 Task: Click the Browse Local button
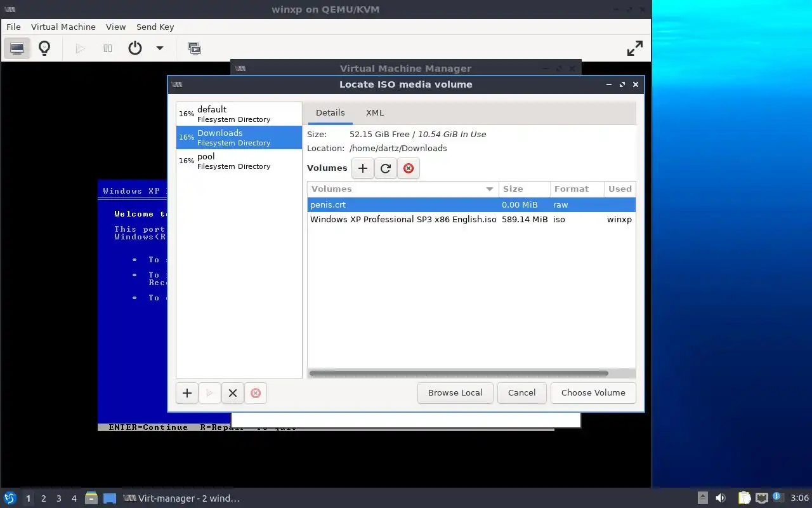point(455,393)
